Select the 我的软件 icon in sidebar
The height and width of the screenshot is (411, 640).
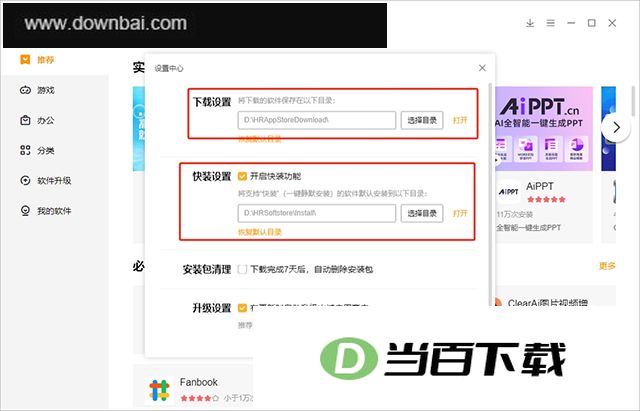pyautogui.click(x=25, y=211)
